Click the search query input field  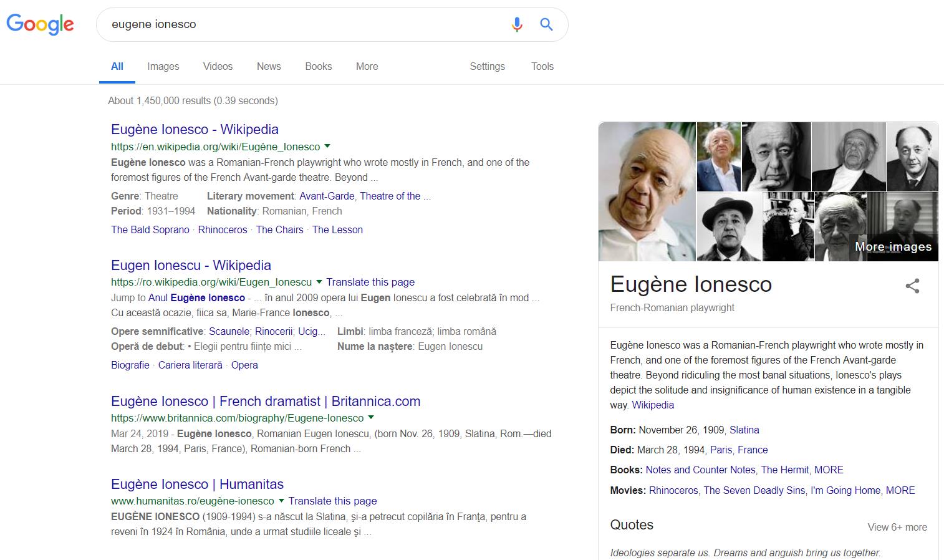pos(306,24)
